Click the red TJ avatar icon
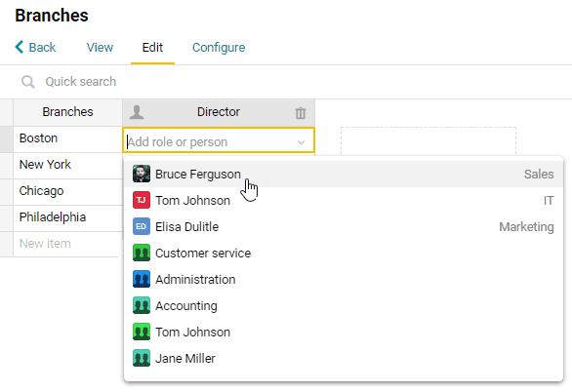This screenshot has height=392, width=572. [x=142, y=200]
